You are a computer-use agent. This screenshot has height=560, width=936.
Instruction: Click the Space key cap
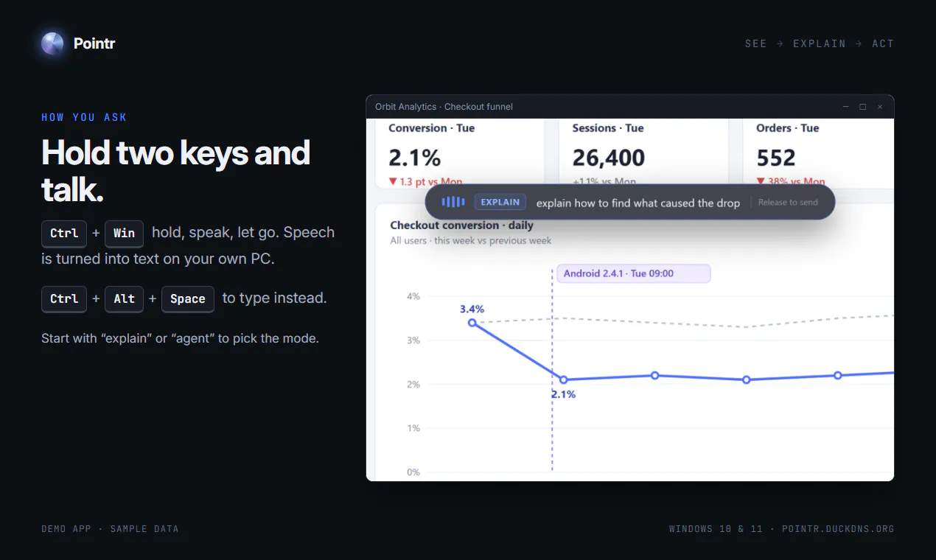[x=188, y=299]
